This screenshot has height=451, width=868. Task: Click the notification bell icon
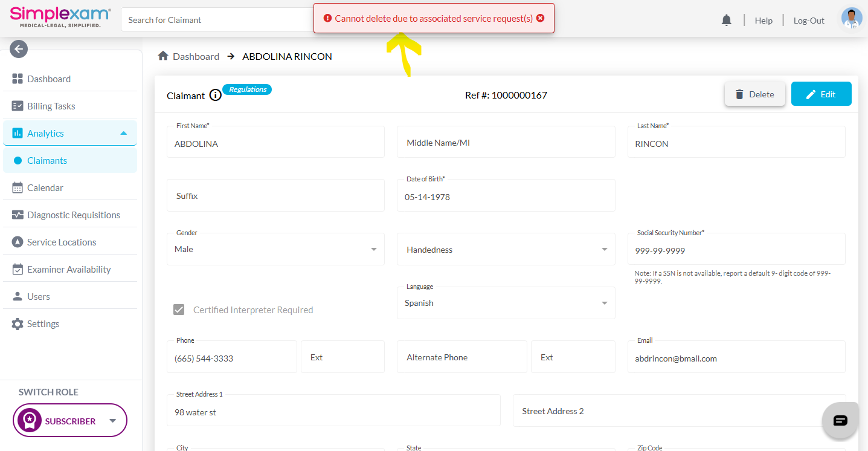point(727,20)
